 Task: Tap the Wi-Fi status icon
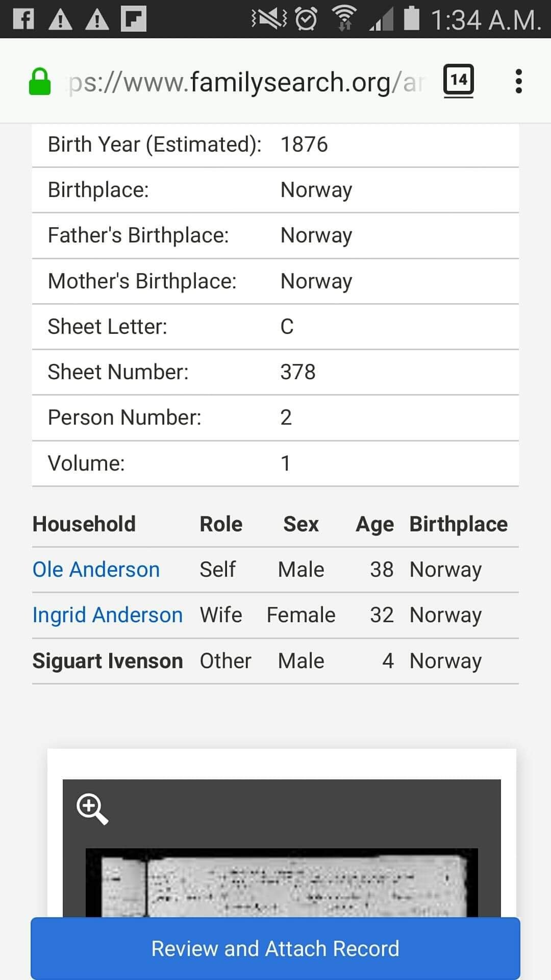pyautogui.click(x=344, y=19)
